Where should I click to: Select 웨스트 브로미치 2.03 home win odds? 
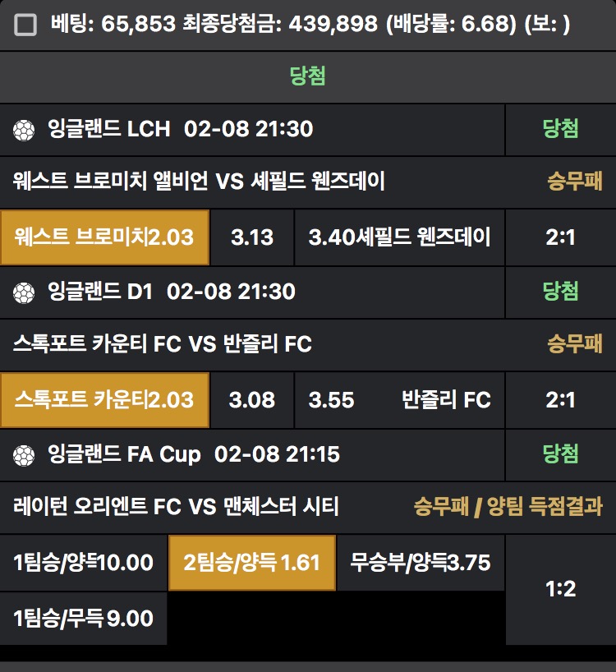[x=104, y=237]
